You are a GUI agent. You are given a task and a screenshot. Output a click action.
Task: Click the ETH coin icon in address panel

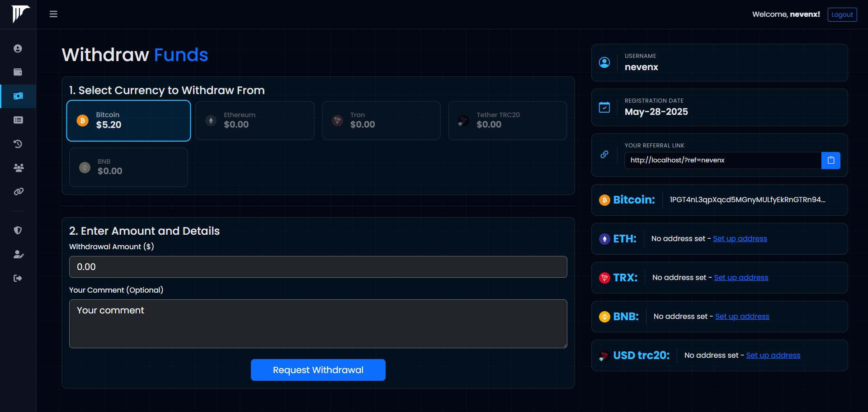coord(604,239)
